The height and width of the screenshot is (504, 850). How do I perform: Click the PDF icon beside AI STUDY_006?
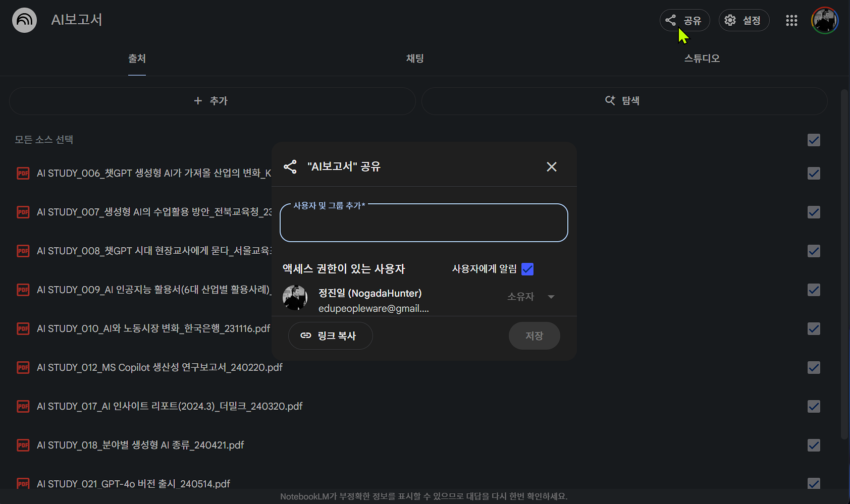click(23, 173)
